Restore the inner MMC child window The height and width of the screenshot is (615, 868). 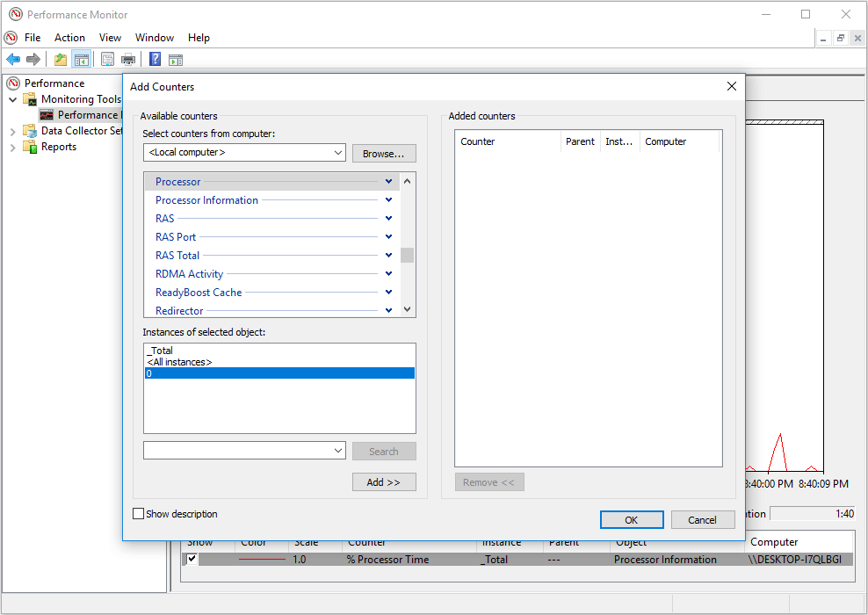pyautogui.click(x=840, y=38)
